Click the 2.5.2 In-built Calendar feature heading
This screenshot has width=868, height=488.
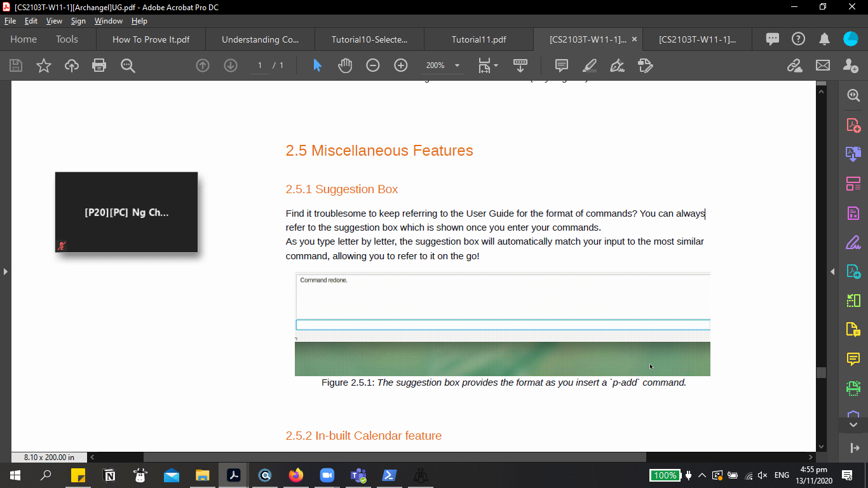tap(363, 435)
